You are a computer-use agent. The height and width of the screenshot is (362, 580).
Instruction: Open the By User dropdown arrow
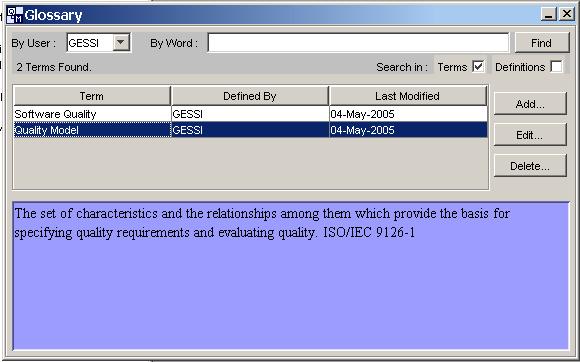[121, 43]
